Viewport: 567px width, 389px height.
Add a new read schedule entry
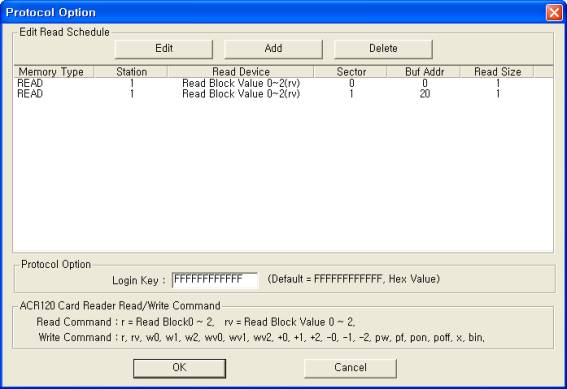click(273, 49)
